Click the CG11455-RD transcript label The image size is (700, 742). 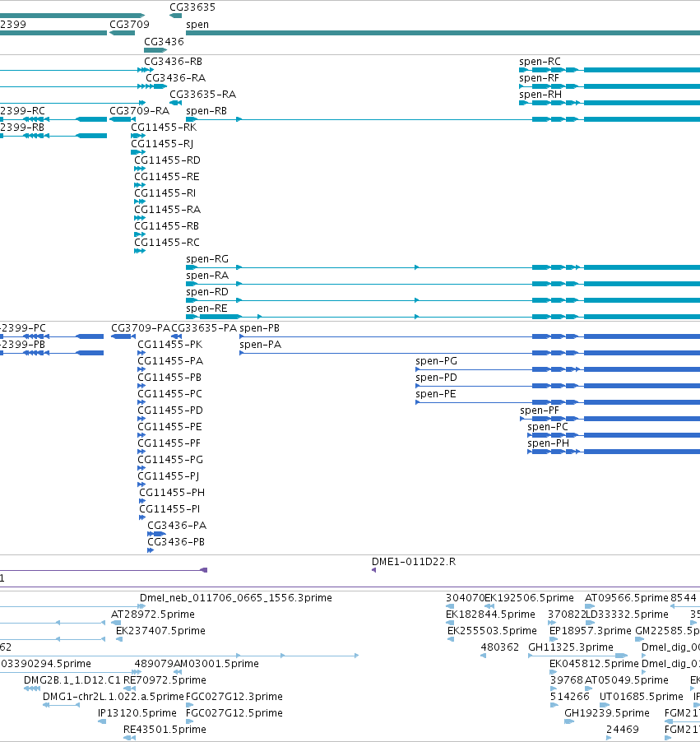tap(167, 160)
